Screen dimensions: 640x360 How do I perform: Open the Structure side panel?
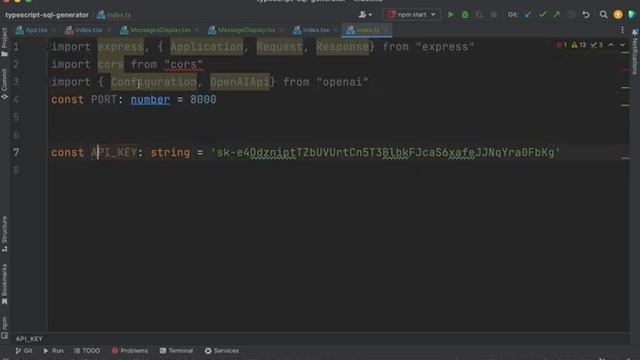[x=4, y=234]
